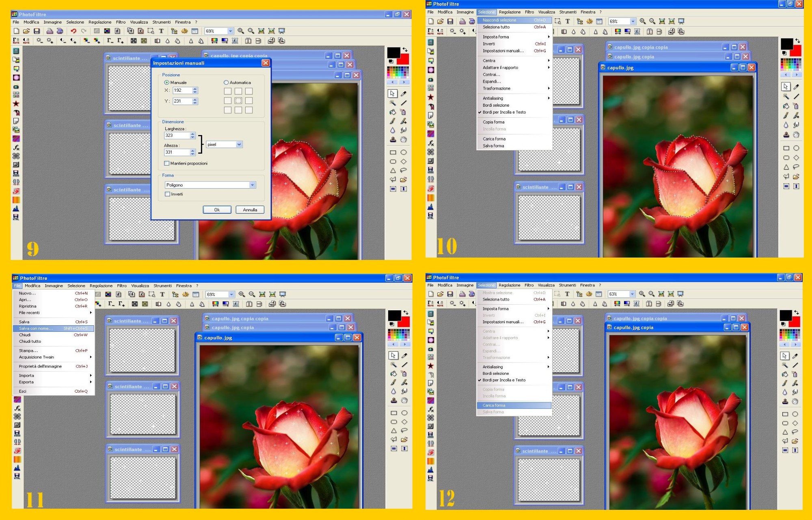Select the Automatica position radio button
The height and width of the screenshot is (520, 812).
(x=226, y=82)
